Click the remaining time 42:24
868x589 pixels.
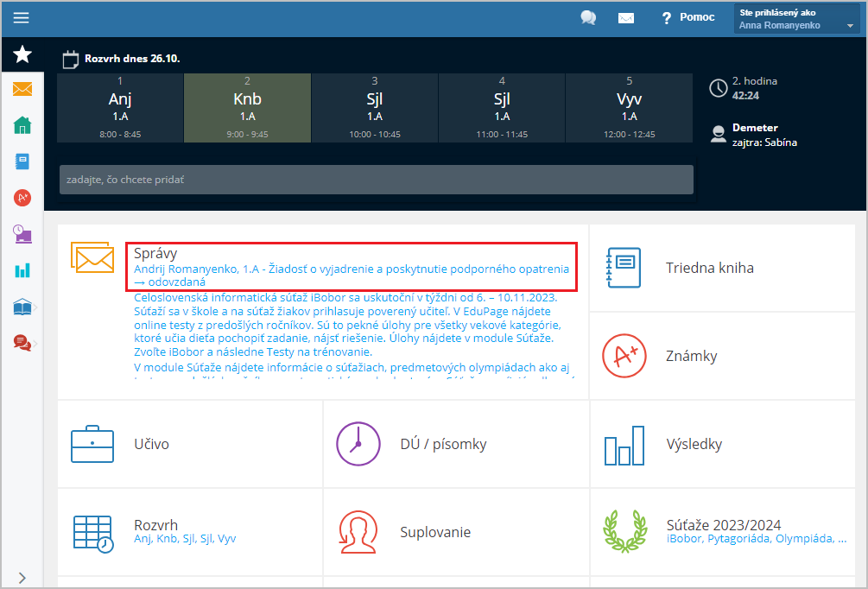coord(745,95)
